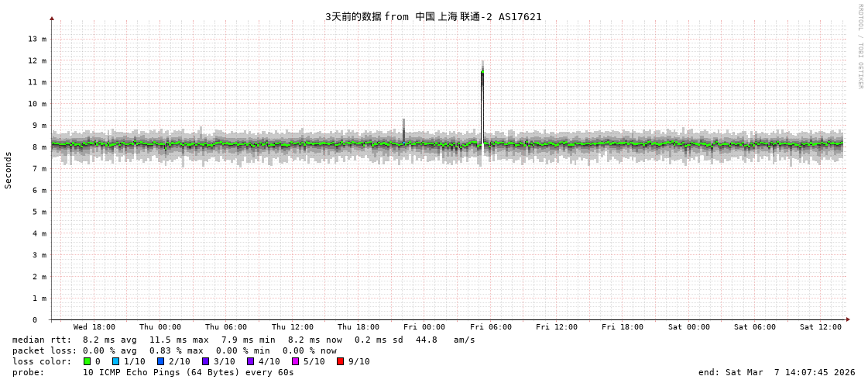Click the green 0 loss color swatch

click(x=87, y=361)
